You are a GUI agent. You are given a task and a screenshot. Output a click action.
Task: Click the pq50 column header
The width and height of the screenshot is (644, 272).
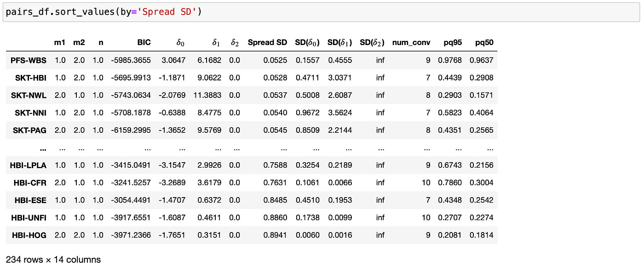(x=484, y=43)
